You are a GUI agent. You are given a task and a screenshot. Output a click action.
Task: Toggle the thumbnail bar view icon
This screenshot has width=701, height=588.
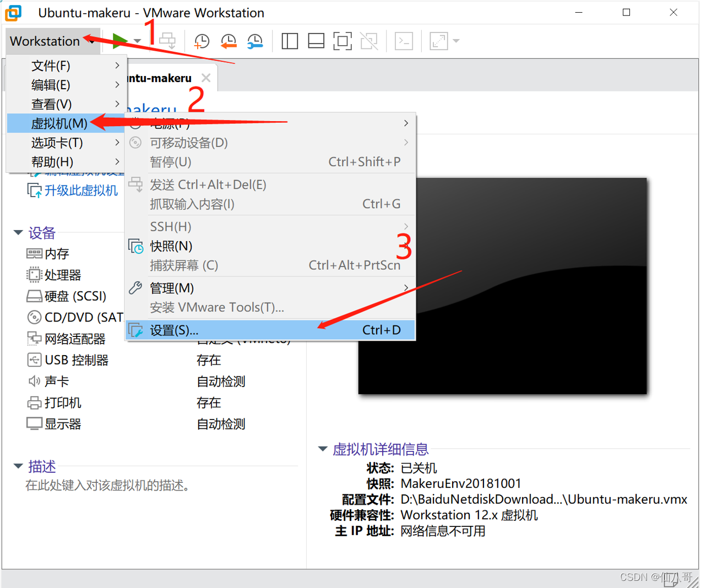click(x=316, y=41)
